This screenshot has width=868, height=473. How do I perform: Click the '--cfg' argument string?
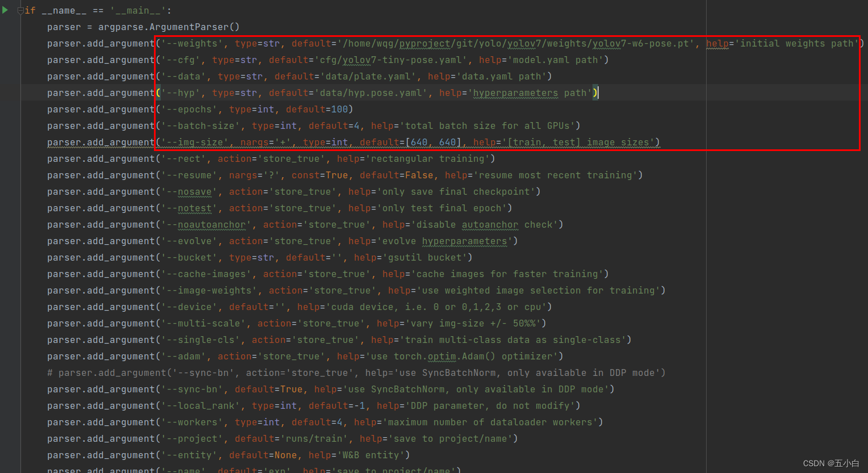181,60
